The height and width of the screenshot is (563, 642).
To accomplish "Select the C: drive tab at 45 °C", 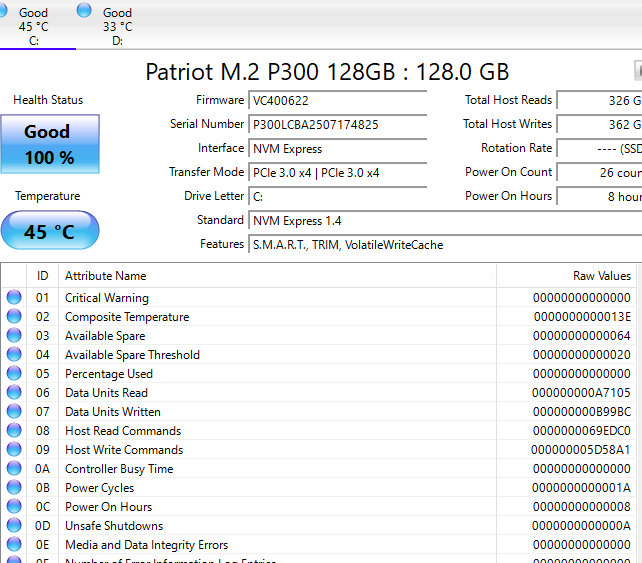I will [x=34, y=27].
